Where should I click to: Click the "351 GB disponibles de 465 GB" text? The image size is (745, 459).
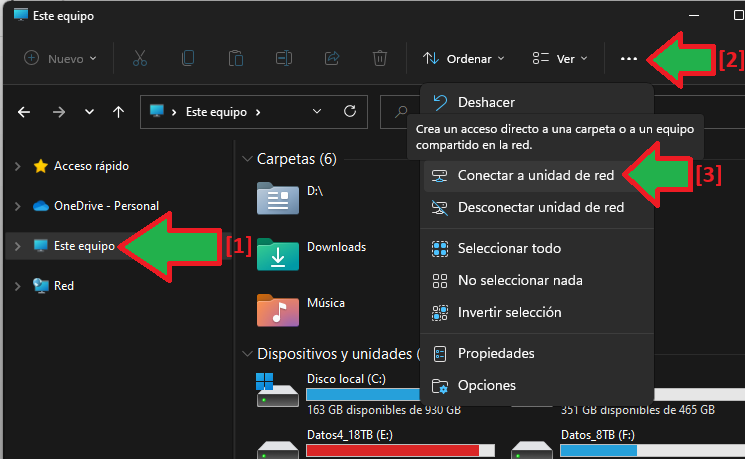(x=638, y=410)
